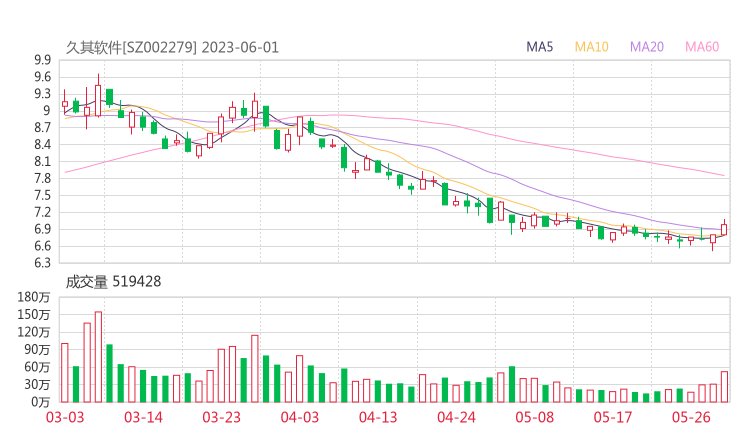This screenshot has width=740, height=440.
Task: Click the 9.6 price axis label
Action: (x=42, y=77)
